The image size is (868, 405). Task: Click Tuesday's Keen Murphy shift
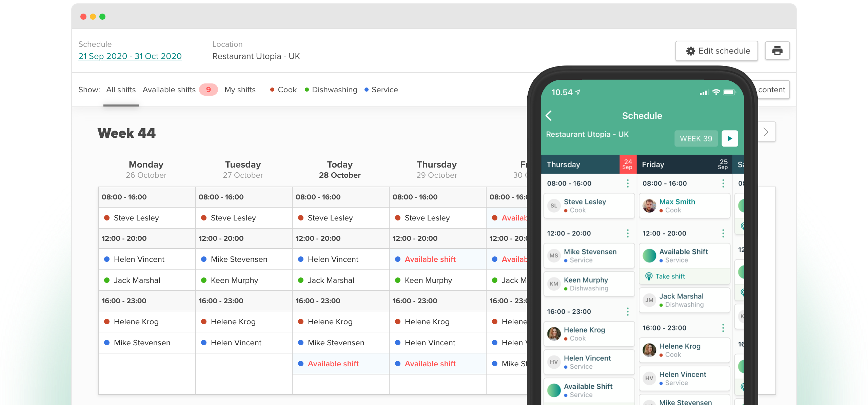[x=243, y=281]
